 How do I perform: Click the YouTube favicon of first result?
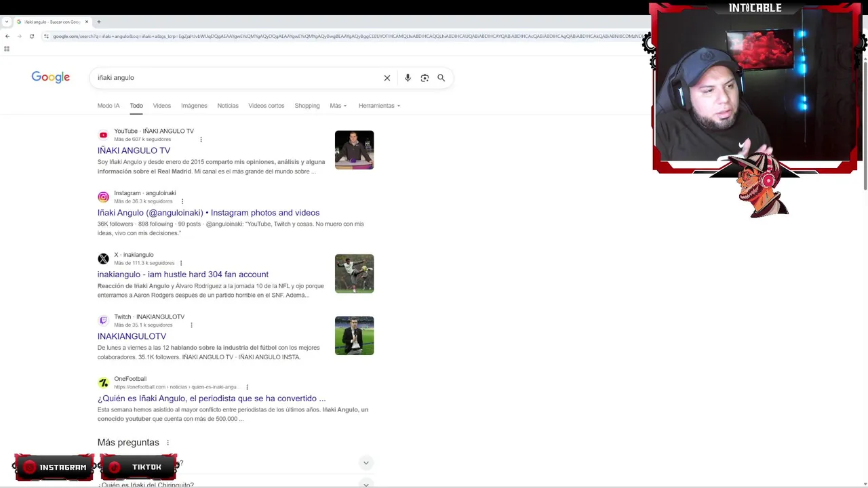pos(103,135)
